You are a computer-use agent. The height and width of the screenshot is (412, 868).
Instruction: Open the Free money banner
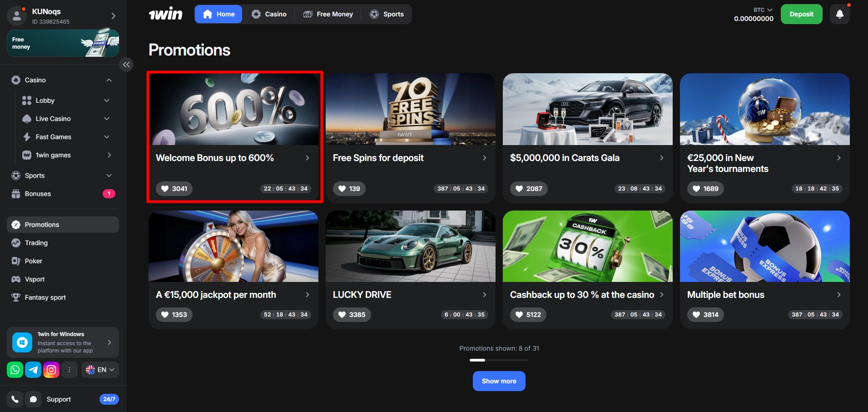click(x=63, y=43)
